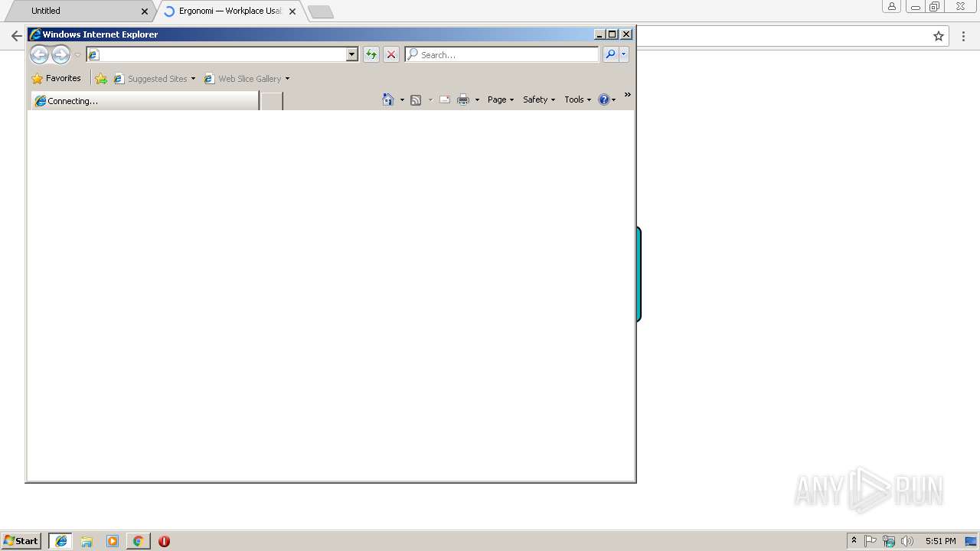Click the Internet Explorer Search box

[502, 54]
